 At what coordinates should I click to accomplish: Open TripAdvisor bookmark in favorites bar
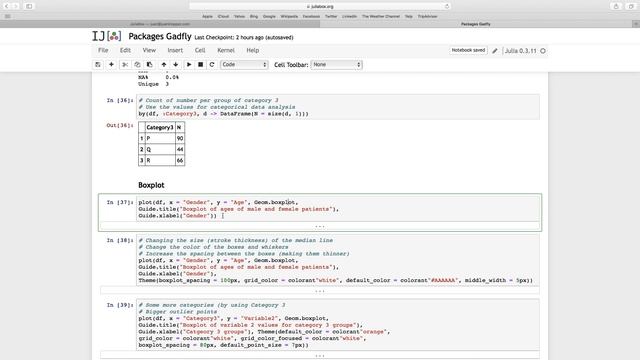427,16
